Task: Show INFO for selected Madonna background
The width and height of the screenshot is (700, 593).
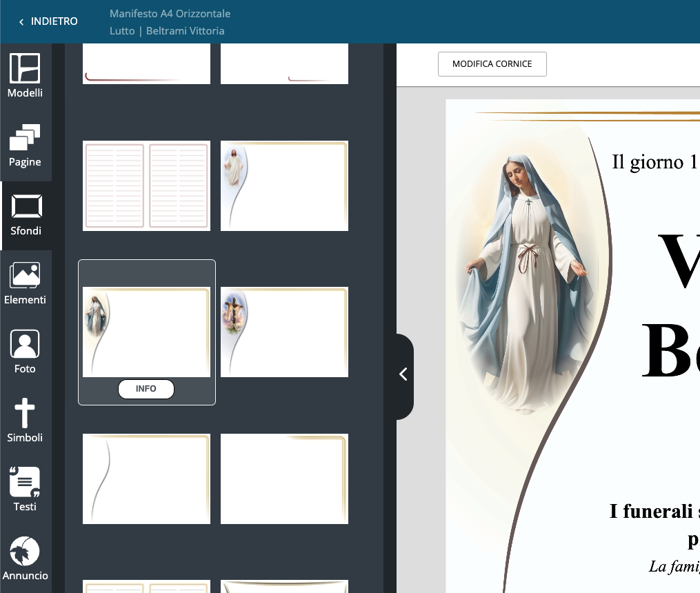Action: click(x=146, y=389)
